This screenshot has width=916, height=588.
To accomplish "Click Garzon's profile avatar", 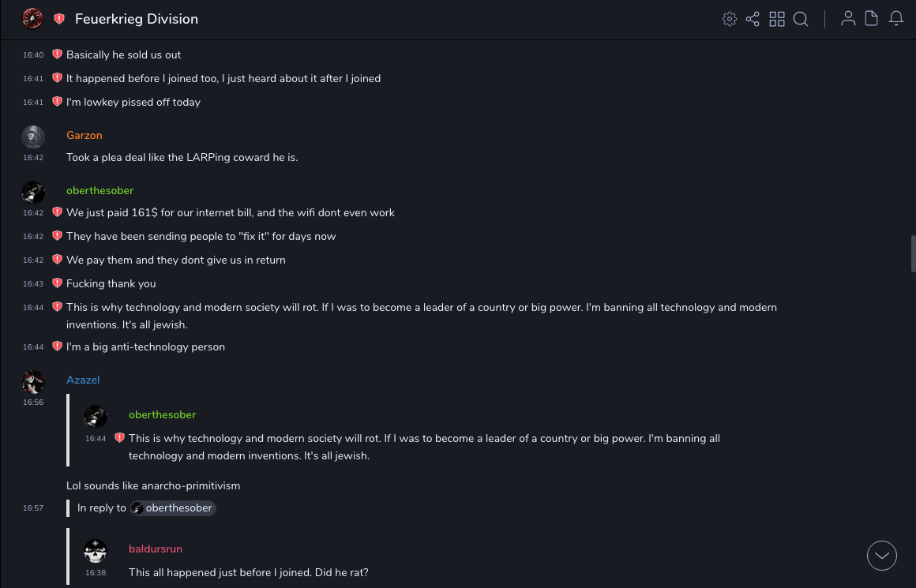I will tap(32, 137).
